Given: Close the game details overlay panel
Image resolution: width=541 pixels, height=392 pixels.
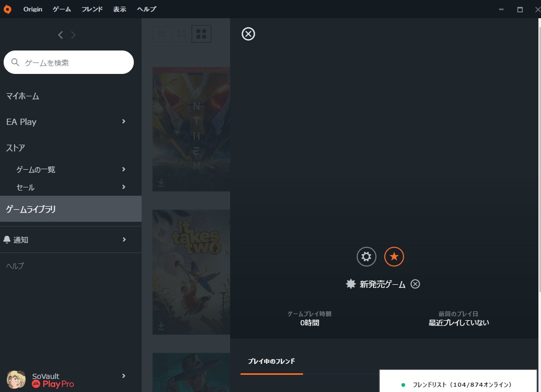Looking at the screenshot, I should point(248,34).
